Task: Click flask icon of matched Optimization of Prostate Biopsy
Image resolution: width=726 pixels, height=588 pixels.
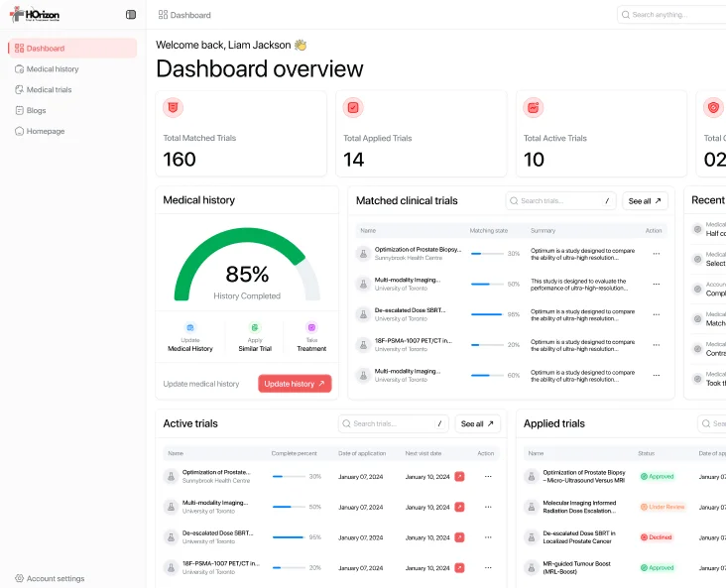Action: (363, 254)
